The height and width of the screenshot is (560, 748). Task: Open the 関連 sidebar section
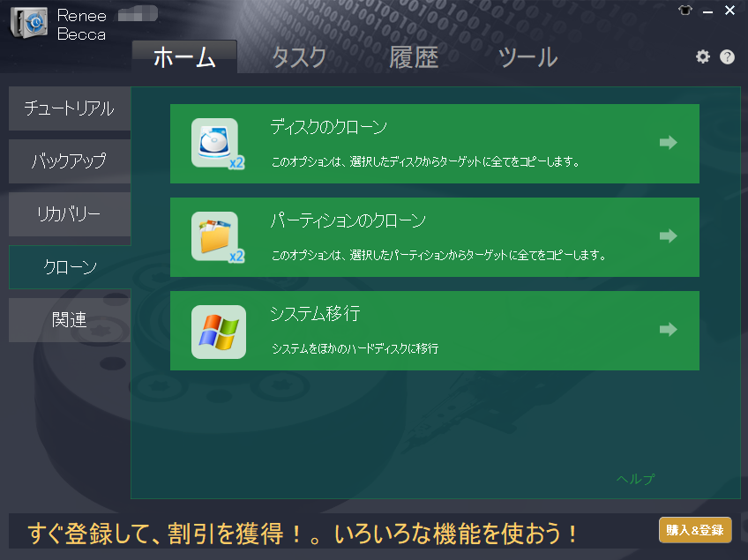click(70, 319)
